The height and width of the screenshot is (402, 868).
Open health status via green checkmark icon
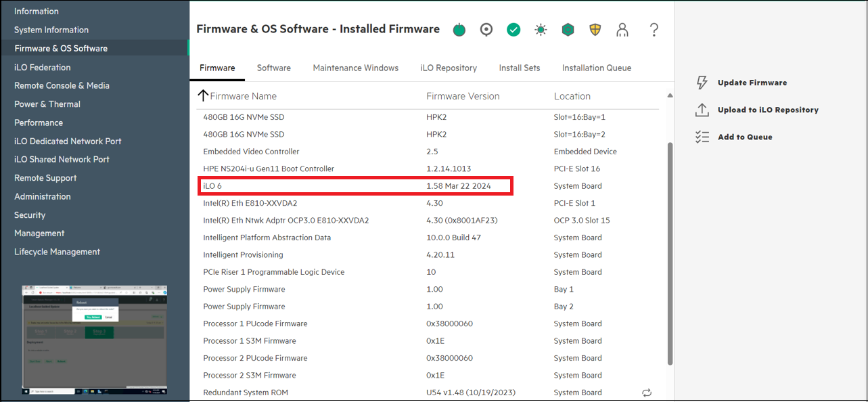(x=513, y=29)
